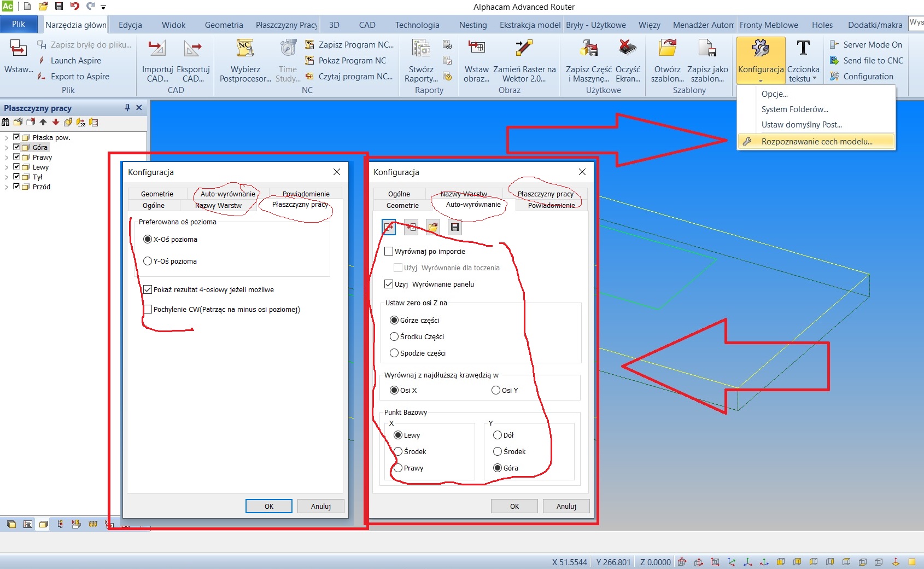Select the Y-Oś pozioma radio button
The height and width of the screenshot is (569, 924).
click(147, 261)
